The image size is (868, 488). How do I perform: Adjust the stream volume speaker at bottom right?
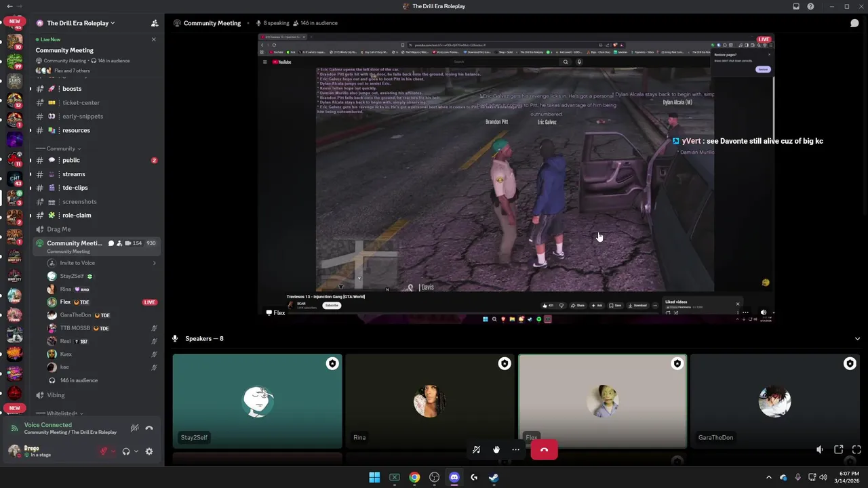click(820, 449)
